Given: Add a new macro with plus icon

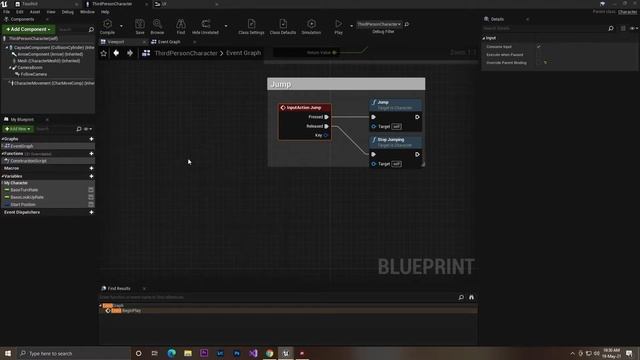Looking at the screenshot, I should click(91, 168).
